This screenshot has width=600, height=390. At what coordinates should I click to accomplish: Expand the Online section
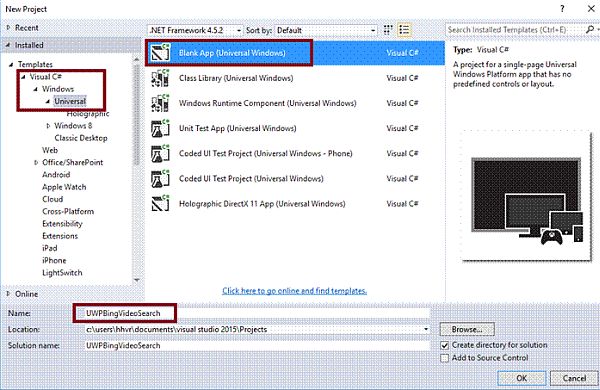click(8, 294)
